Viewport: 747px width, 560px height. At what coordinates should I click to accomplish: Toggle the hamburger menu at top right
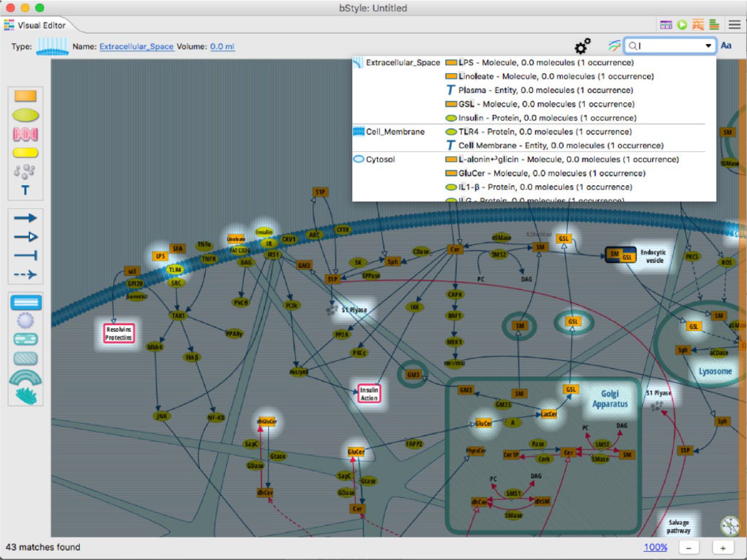coord(735,25)
